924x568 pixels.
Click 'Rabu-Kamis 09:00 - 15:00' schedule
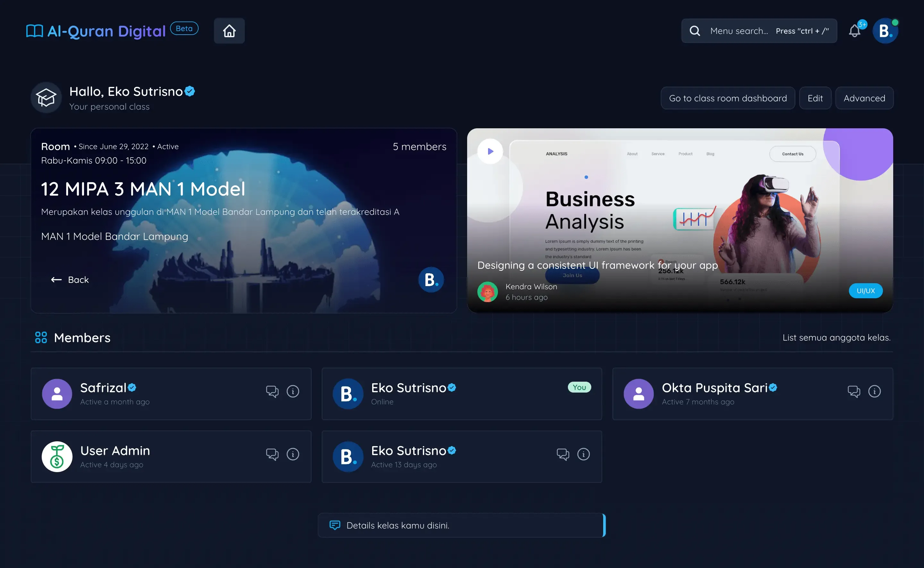94,160
